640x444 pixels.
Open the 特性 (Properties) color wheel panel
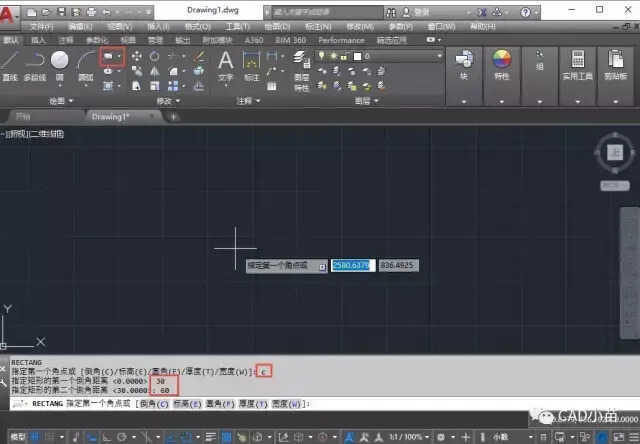click(502, 65)
